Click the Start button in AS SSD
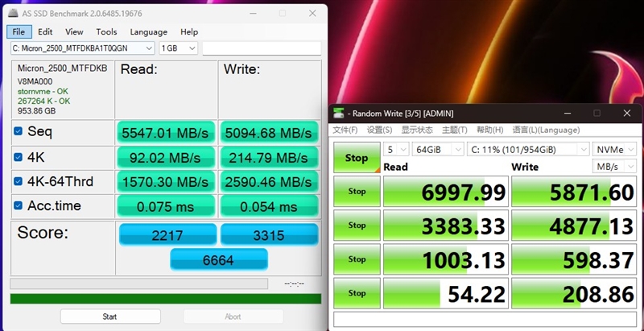 point(110,317)
